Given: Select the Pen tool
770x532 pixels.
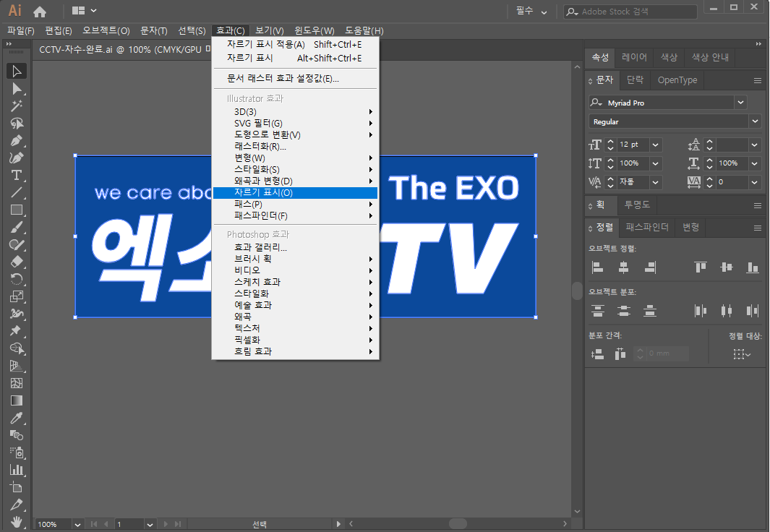Looking at the screenshot, I should click(16, 141).
